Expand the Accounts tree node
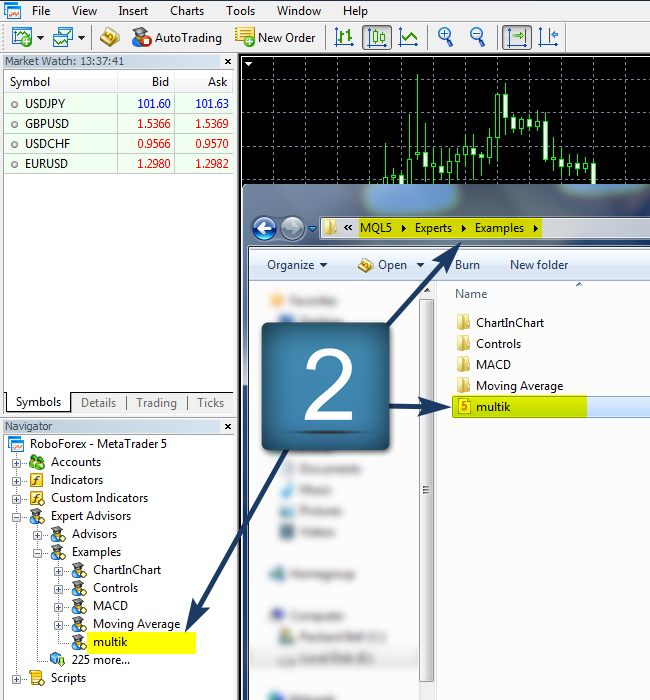This screenshot has height=700, width=650. click(x=17, y=462)
